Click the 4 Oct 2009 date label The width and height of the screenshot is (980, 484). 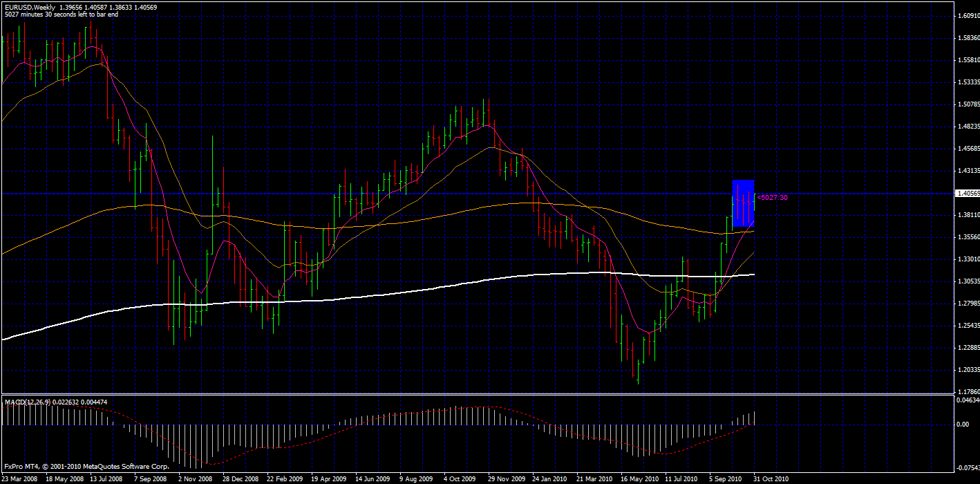[460, 478]
